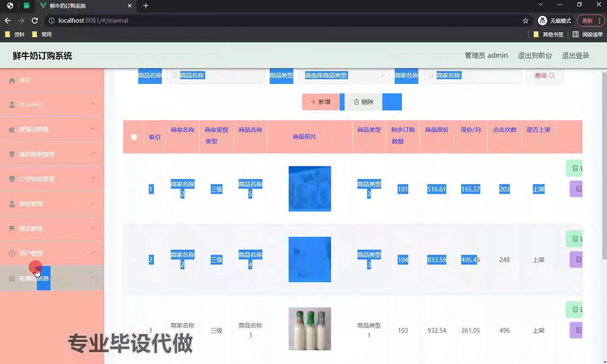607x364 pixels.
Task: Click the 轮播图信息 list icon
Action: click(x=12, y=278)
